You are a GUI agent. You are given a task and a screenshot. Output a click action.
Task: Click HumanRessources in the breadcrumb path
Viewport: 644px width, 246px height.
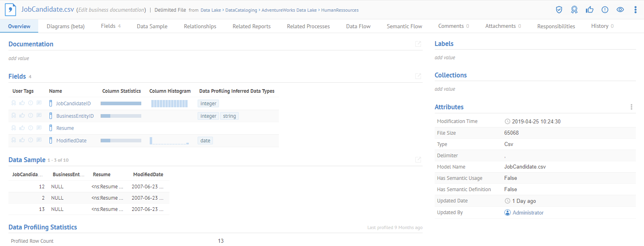click(340, 10)
